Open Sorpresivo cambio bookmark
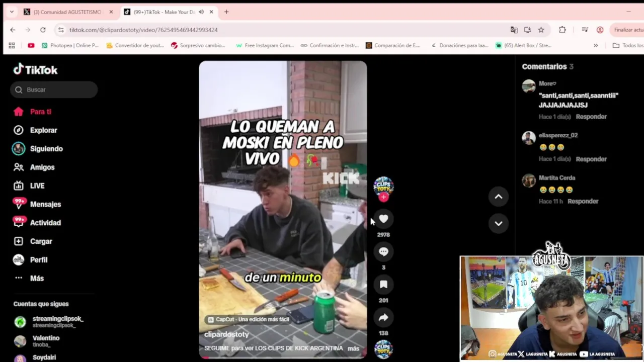This screenshot has width=644, height=362. pyautogui.click(x=198, y=45)
